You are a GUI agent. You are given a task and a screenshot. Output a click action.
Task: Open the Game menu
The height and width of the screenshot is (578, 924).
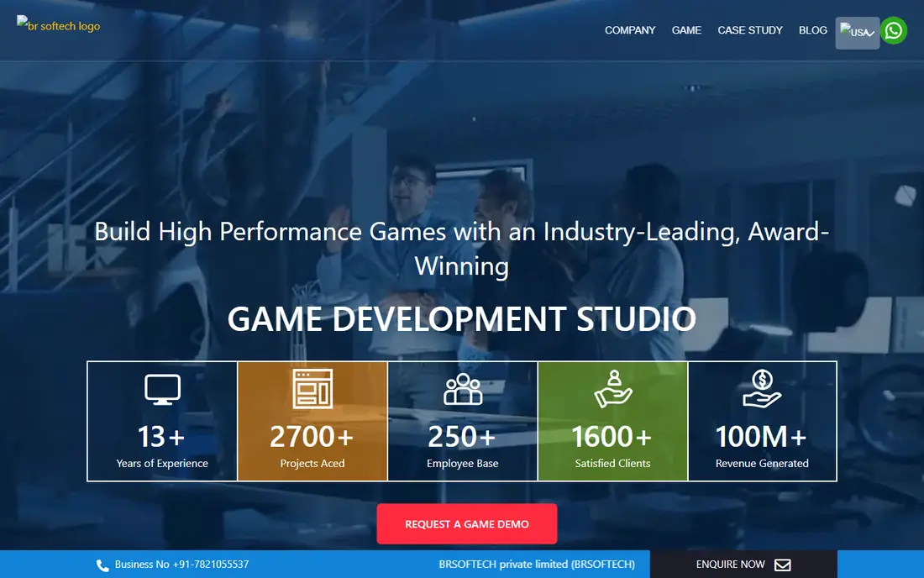click(686, 30)
